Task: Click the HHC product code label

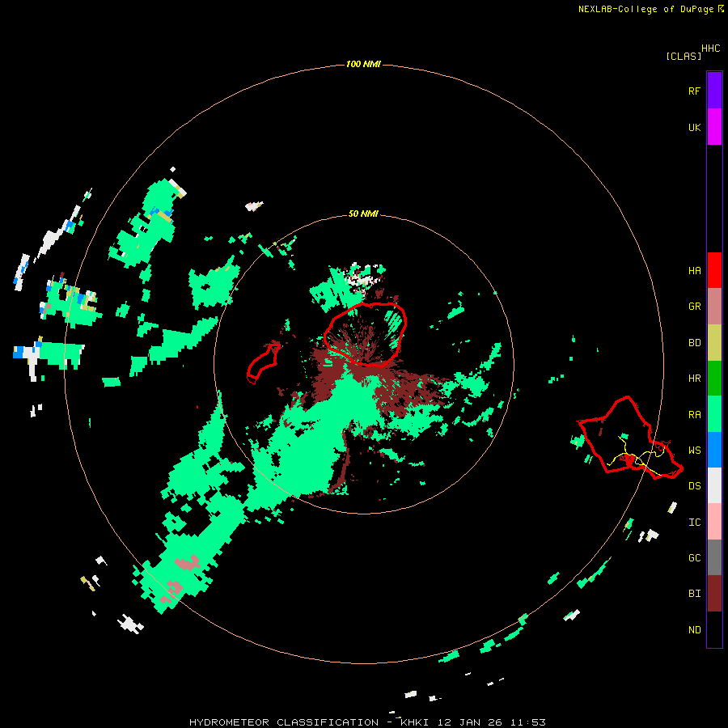Action: (711, 49)
